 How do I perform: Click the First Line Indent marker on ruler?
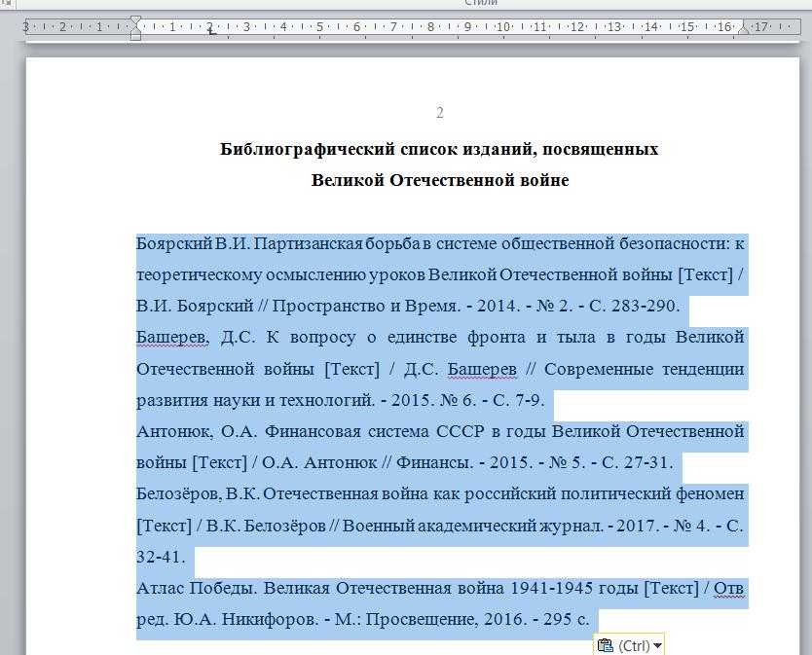[x=135, y=20]
